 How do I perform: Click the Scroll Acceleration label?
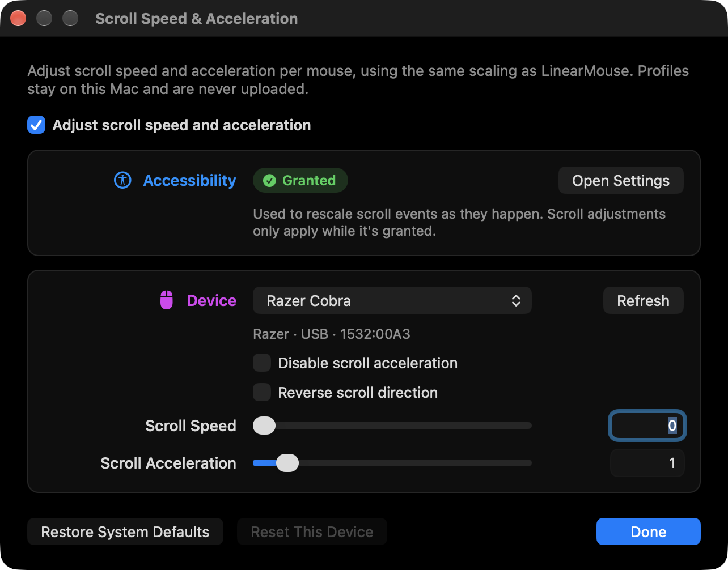pyautogui.click(x=168, y=463)
